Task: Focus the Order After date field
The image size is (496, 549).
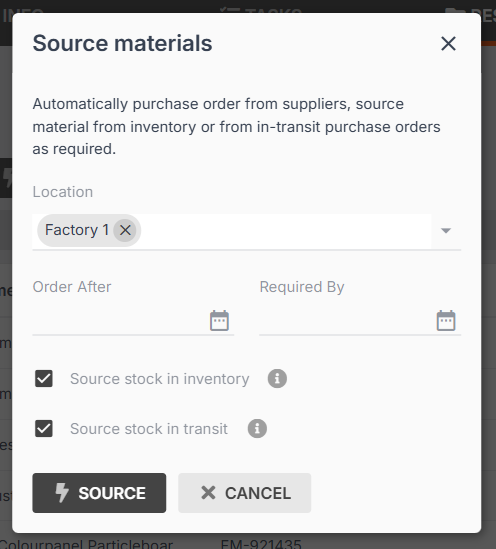Action: tap(120, 321)
